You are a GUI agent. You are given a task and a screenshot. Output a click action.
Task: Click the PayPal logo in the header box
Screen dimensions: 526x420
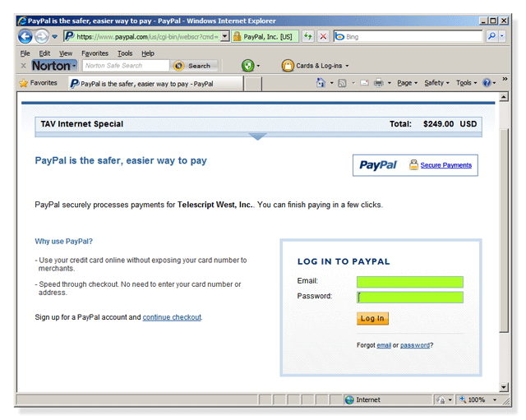(x=378, y=165)
